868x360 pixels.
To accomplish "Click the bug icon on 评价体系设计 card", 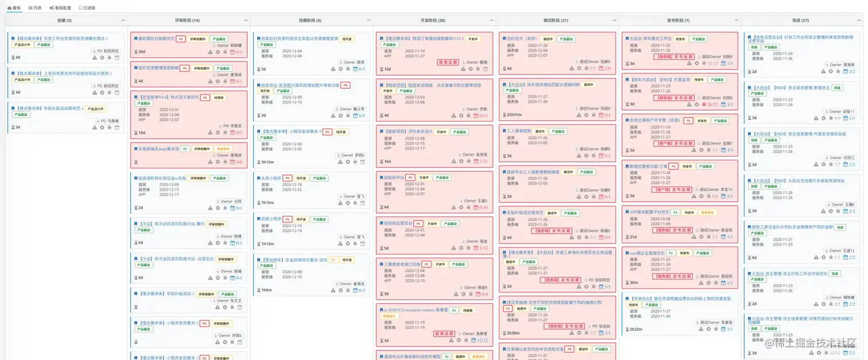I will point(468,162).
